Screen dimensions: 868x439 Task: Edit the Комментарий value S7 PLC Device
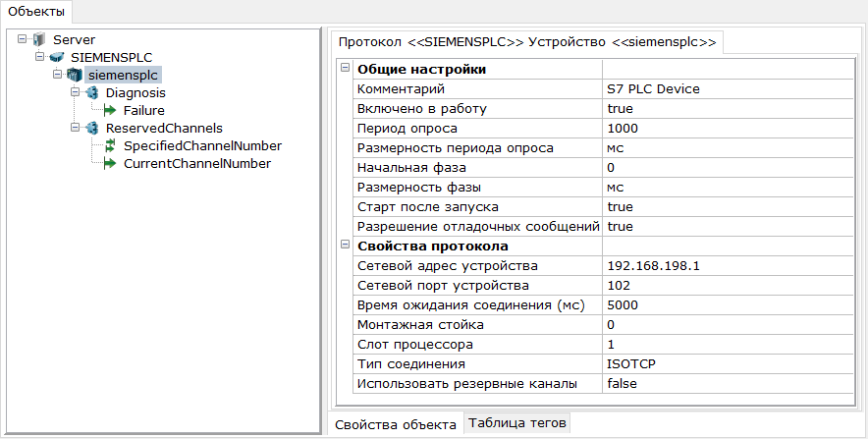point(728,89)
